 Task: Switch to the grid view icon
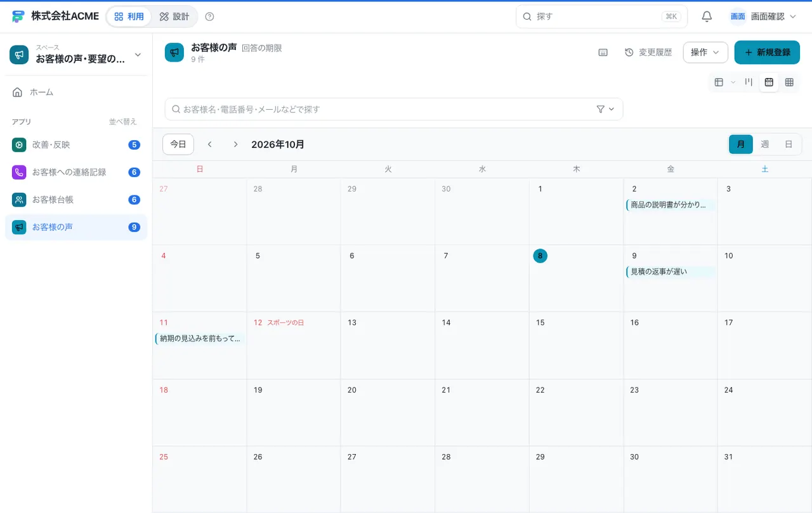(789, 82)
